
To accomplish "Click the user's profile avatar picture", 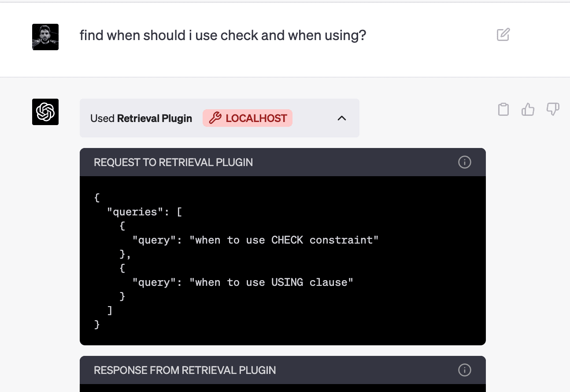I will (45, 37).
